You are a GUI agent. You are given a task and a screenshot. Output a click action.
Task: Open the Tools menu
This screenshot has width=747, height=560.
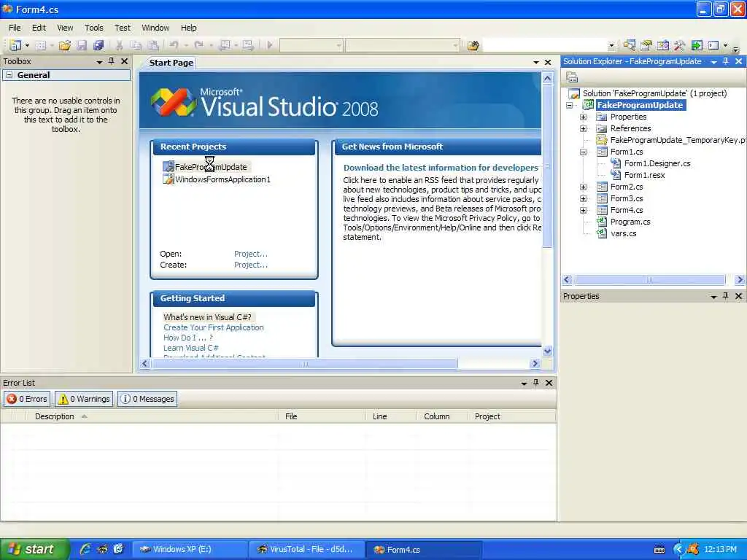click(x=94, y=28)
